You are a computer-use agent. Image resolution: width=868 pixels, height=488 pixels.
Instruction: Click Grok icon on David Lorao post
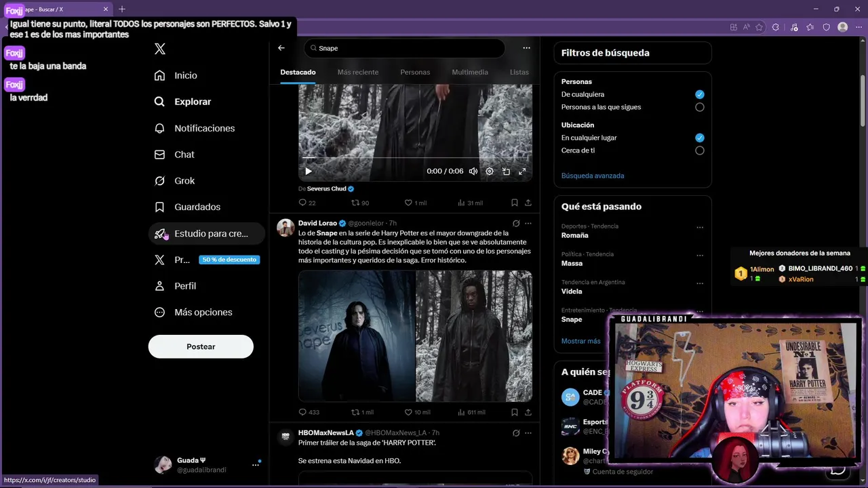coord(516,223)
